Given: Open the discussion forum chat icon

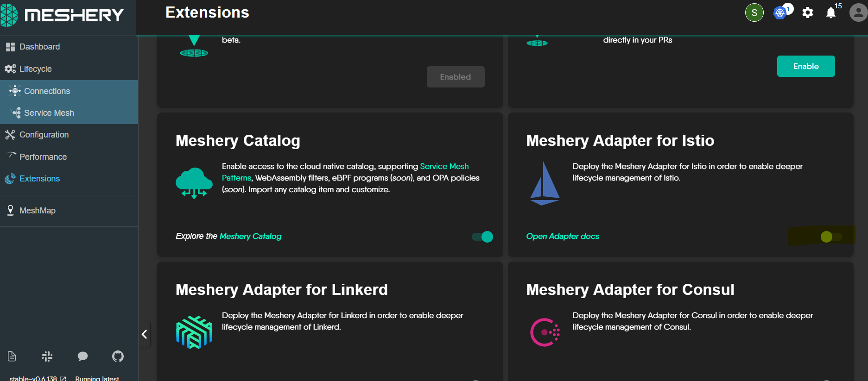Looking at the screenshot, I should coord(82,356).
